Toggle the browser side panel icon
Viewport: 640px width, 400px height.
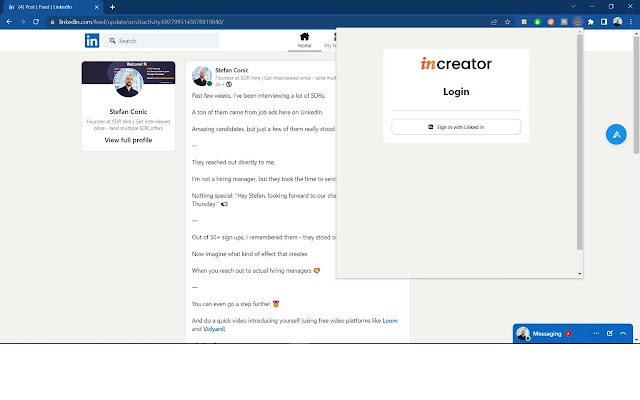coord(604,22)
